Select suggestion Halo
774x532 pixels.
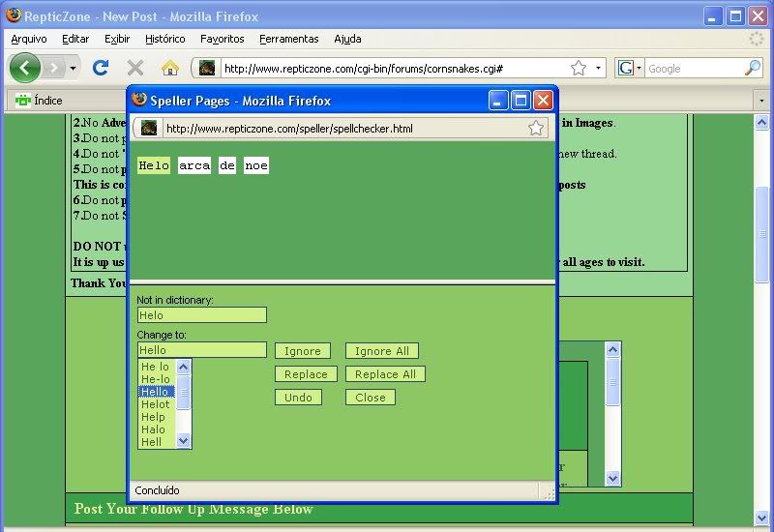157,429
